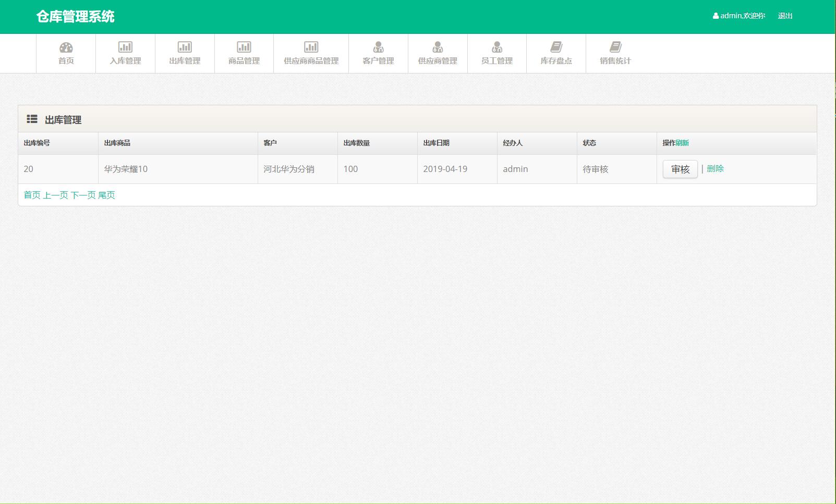Jump to 尾页 in pagination
The height and width of the screenshot is (504, 836).
tap(106, 195)
